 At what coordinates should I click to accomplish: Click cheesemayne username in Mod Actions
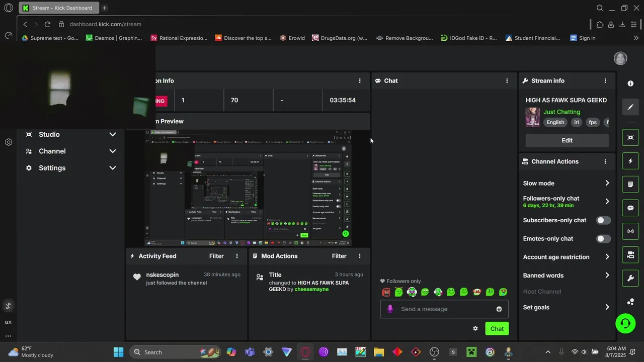(x=311, y=290)
